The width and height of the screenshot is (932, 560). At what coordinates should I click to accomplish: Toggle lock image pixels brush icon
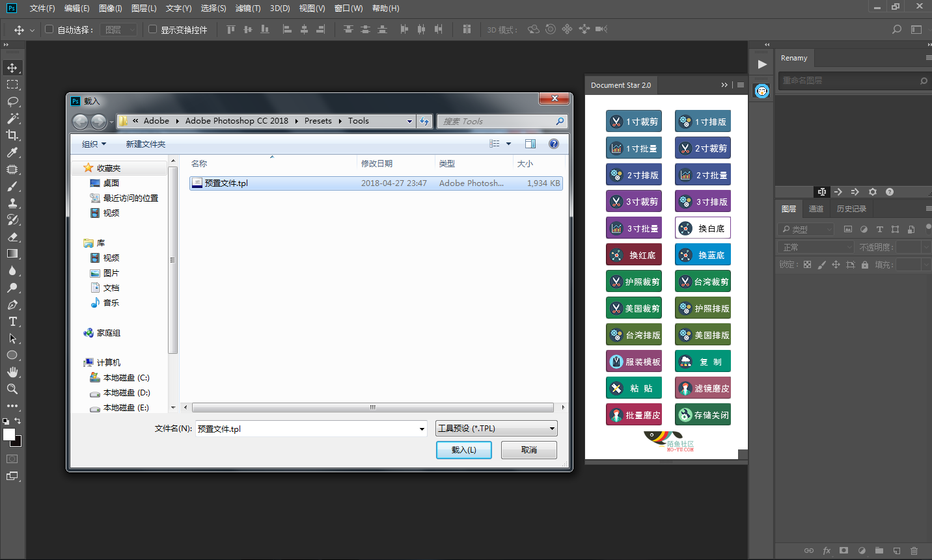(822, 265)
